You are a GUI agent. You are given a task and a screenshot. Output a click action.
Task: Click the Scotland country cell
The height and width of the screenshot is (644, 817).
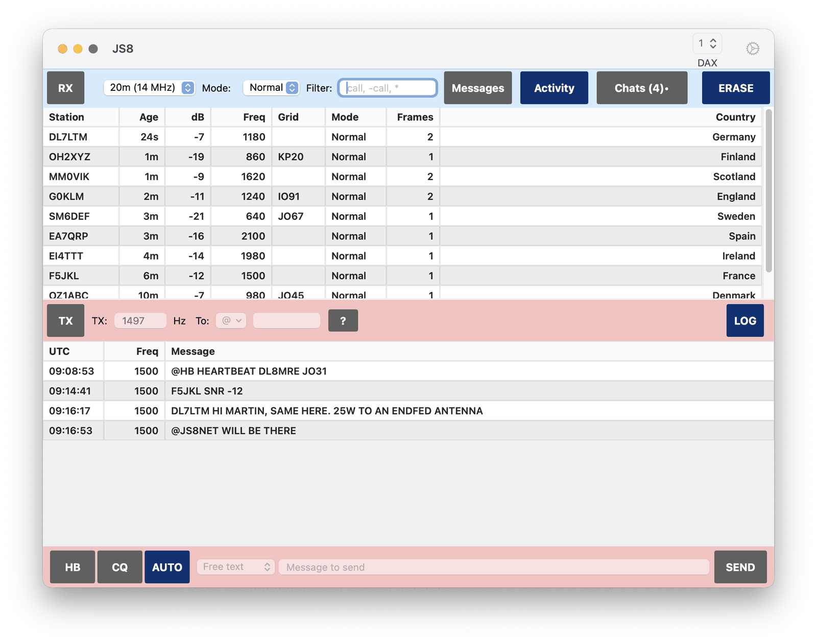coord(601,177)
